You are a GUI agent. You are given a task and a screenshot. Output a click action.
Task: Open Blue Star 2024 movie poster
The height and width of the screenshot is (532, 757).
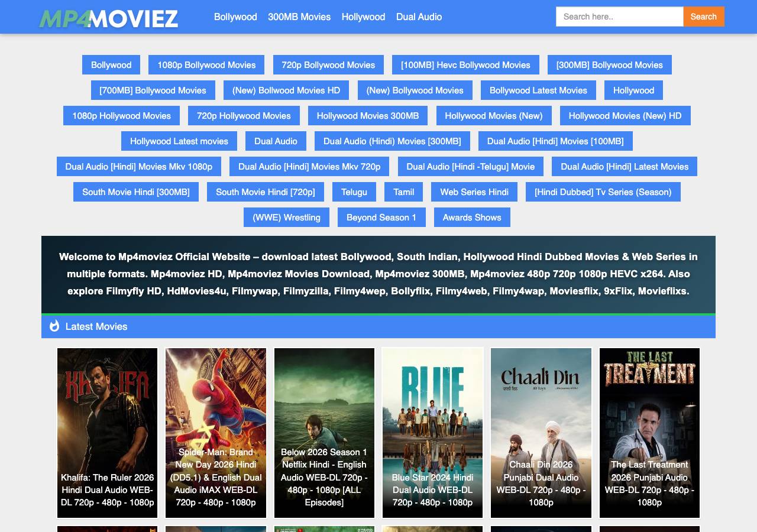click(432, 433)
